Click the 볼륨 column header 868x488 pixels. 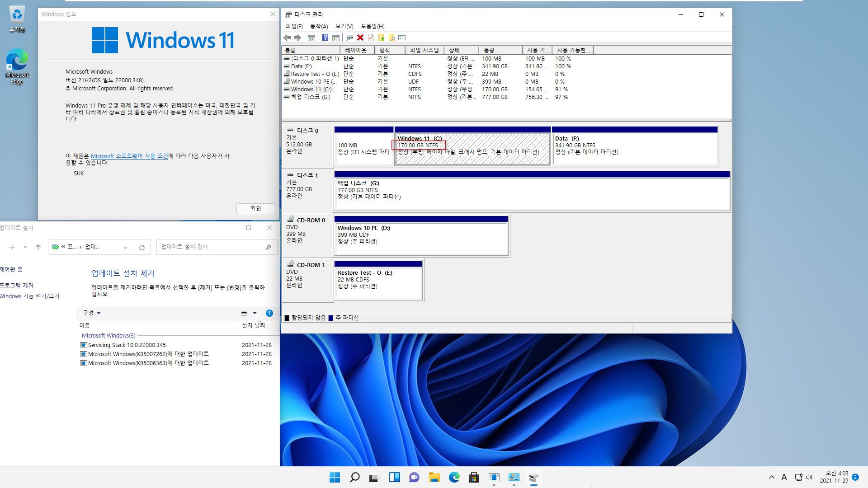click(311, 50)
